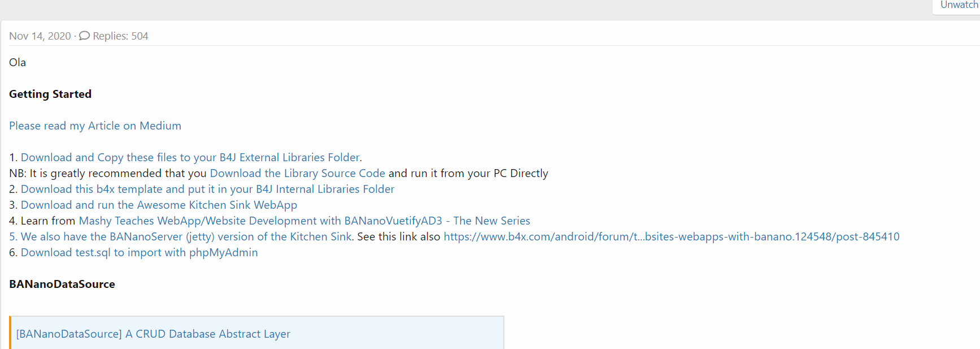Click the speech bubble replies icon
The image size is (980, 349).
[x=84, y=36]
